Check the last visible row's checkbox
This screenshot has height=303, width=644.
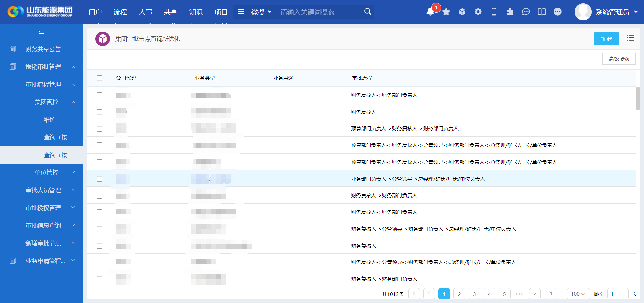click(x=99, y=279)
